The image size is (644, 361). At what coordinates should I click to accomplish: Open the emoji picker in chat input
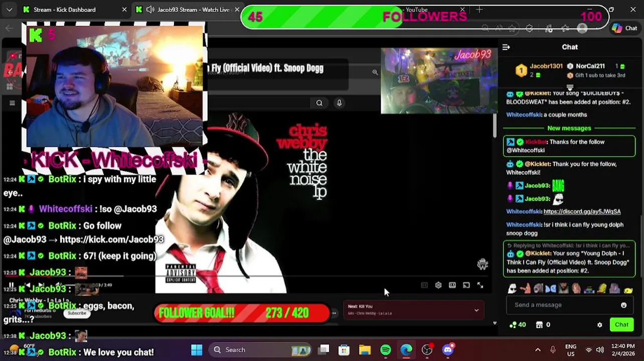tap(623, 305)
